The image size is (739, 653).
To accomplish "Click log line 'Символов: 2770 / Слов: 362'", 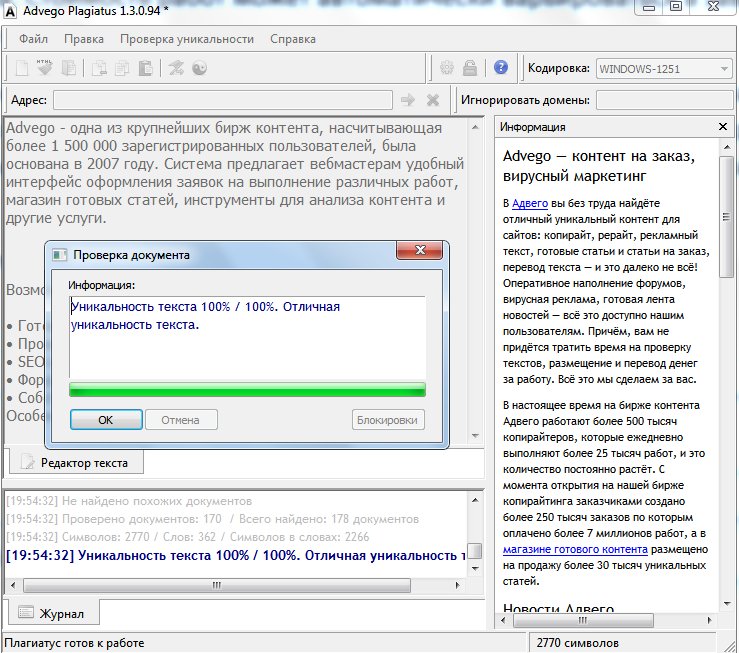I will coord(188,537).
